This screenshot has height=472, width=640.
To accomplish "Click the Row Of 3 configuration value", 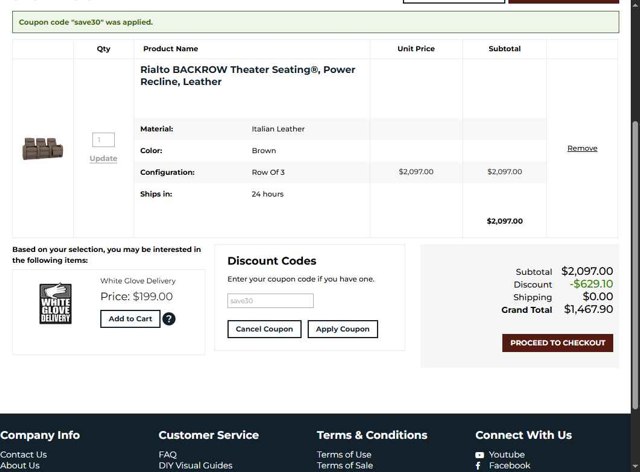I will point(268,172).
